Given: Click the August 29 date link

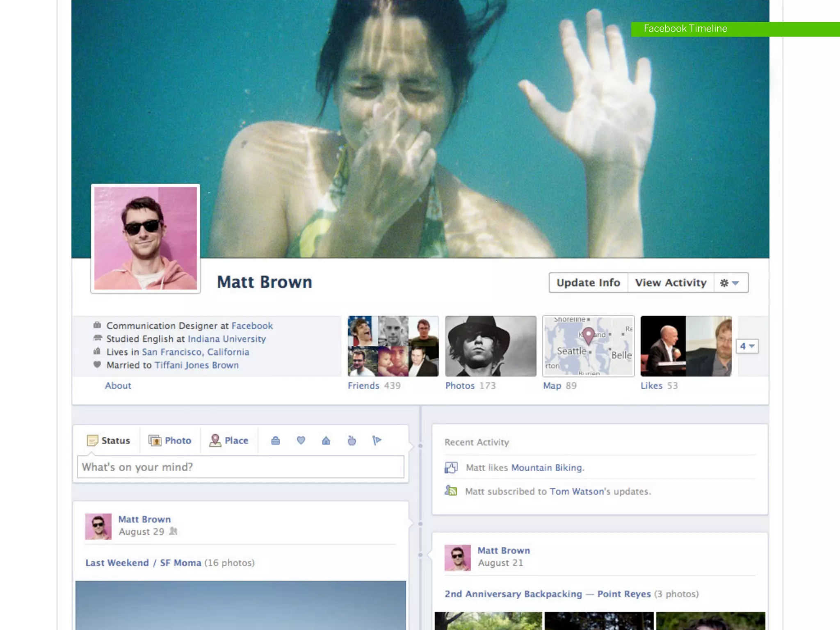Looking at the screenshot, I should (x=142, y=532).
